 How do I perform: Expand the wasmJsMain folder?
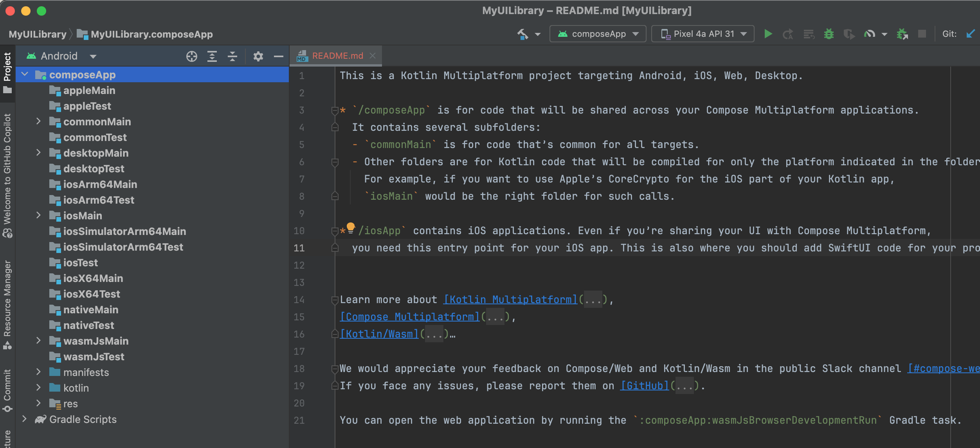click(x=38, y=341)
